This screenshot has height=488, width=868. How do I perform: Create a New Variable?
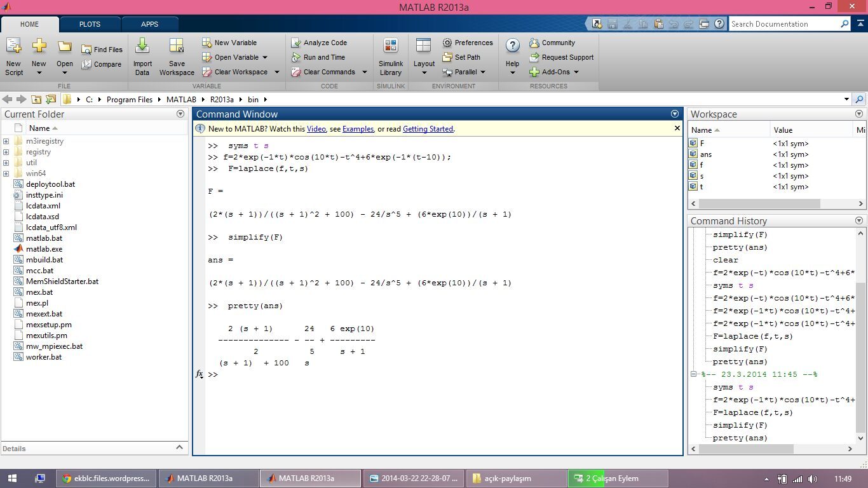(x=229, y=43)
